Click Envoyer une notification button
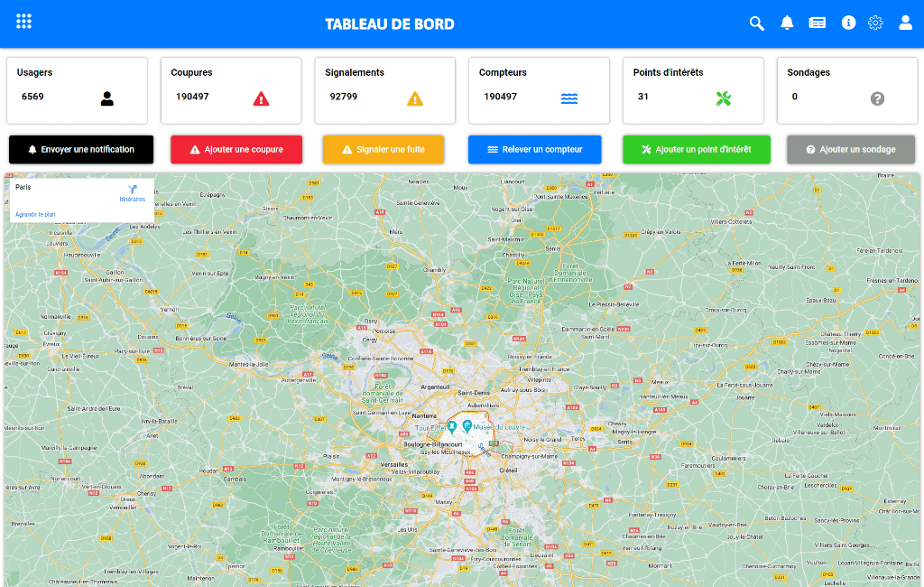Image resolution: width=924 pixels, height=587 pixels. tap(81, 150)
